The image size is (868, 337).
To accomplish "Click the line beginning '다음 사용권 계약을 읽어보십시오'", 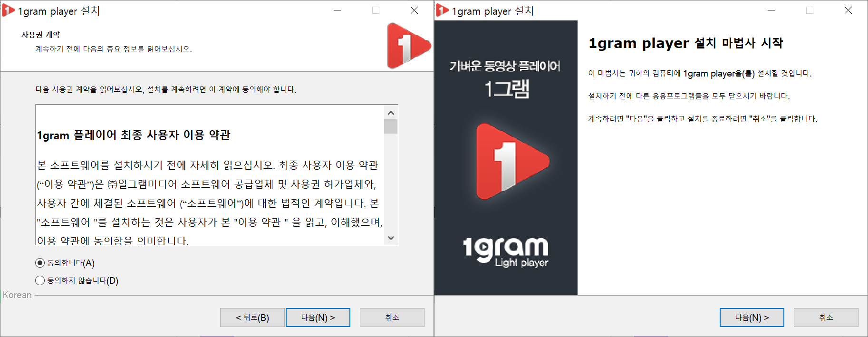I will pos(166,89).
